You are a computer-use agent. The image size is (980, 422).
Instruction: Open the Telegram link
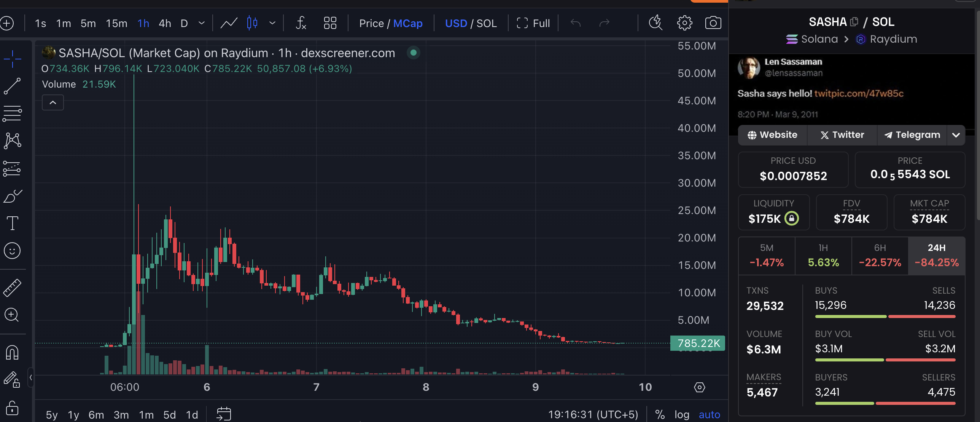coord(912,135)
